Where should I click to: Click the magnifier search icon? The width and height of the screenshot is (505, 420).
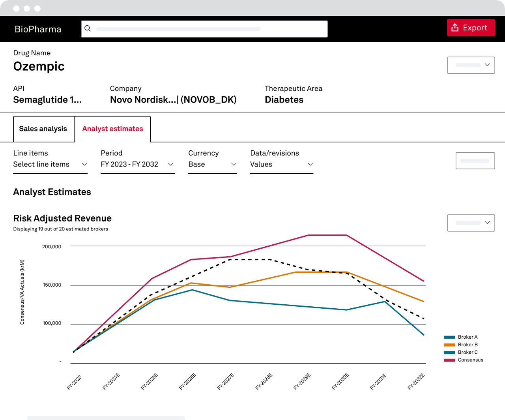(x=88, y=28)
